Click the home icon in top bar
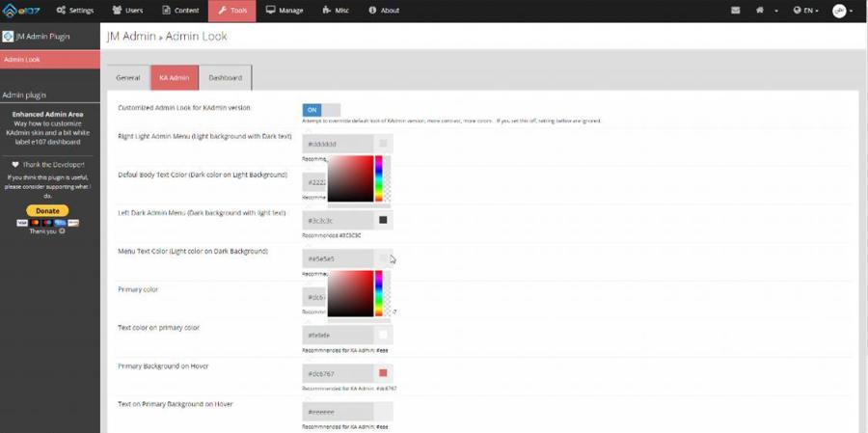 click(760, 11)
